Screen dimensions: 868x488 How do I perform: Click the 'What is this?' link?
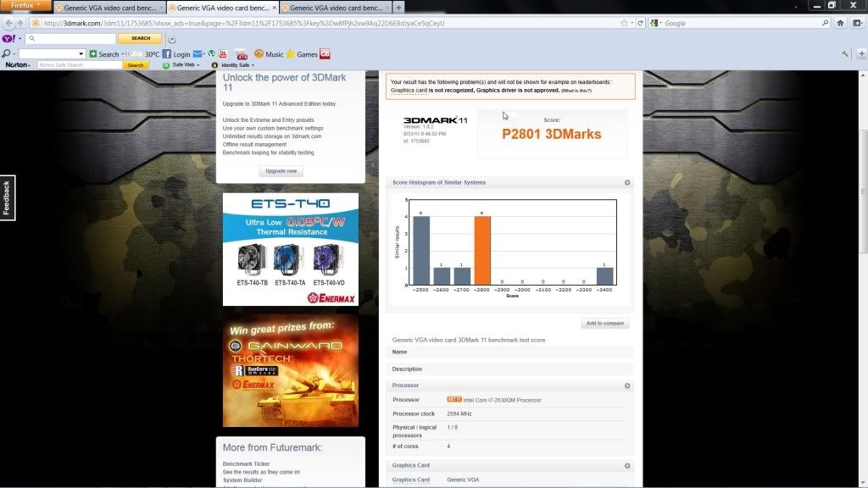tap(576, 90)
